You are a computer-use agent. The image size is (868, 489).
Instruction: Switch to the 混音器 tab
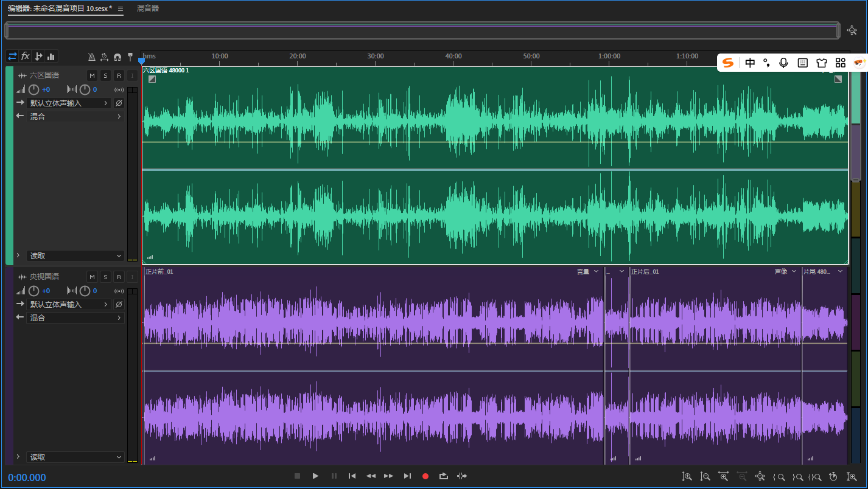coord(147,9)
